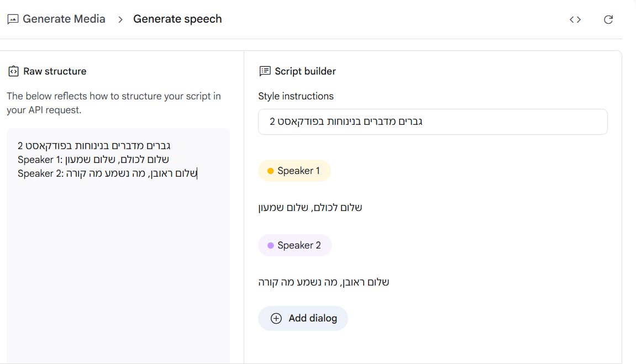This screenshot has height=364, width=636.
Task: Click the plus icon inside Add dialog
Action: (x=276, y=318)
